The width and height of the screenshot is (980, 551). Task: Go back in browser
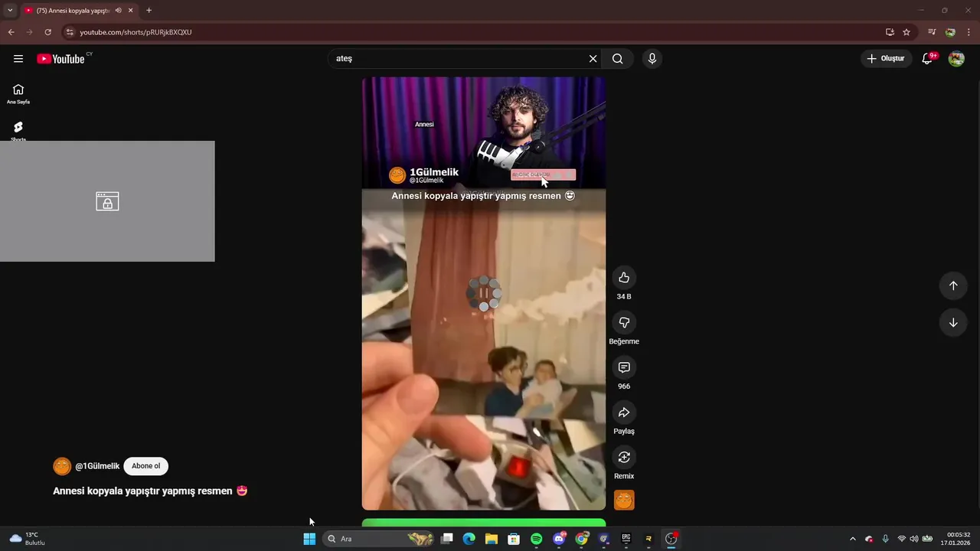pyautogui.click(x=11, y=32)
